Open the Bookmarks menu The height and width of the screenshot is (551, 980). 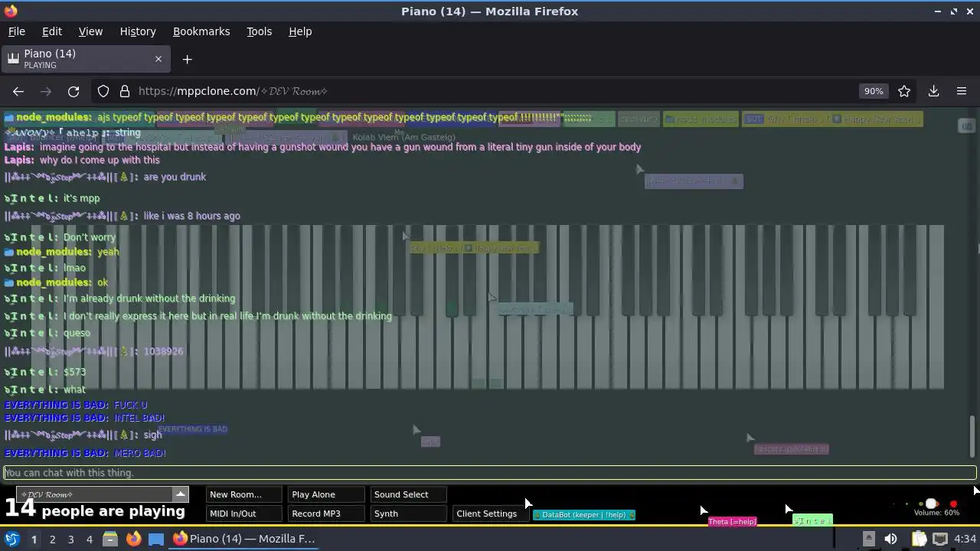pyautogui.click(x=201, y=31)
